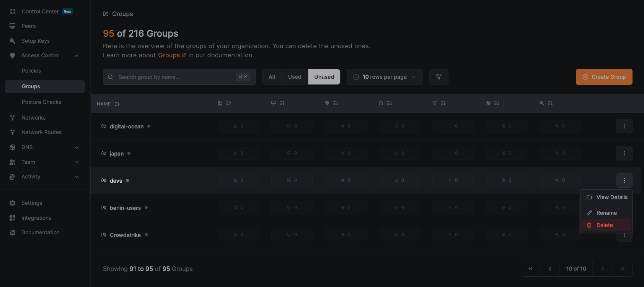
Task: Open the three-dot menu for digital-ocean
Action: point(624,126)
